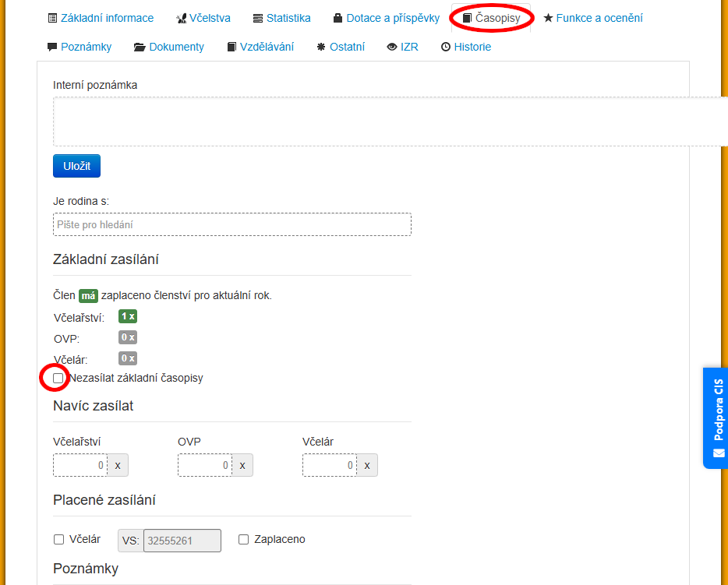
Task: Select the Funkce a ocenění tab
Action: (x=593, y=18)
